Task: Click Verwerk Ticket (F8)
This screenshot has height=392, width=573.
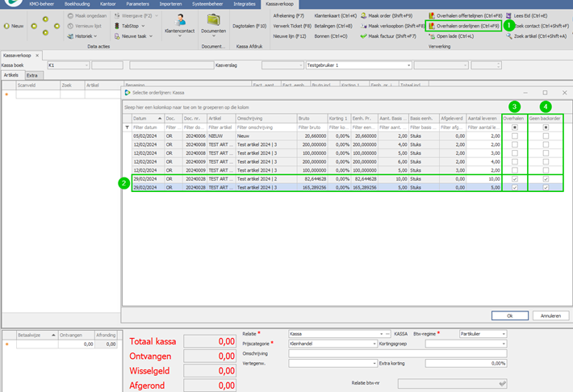Action: 292,27
